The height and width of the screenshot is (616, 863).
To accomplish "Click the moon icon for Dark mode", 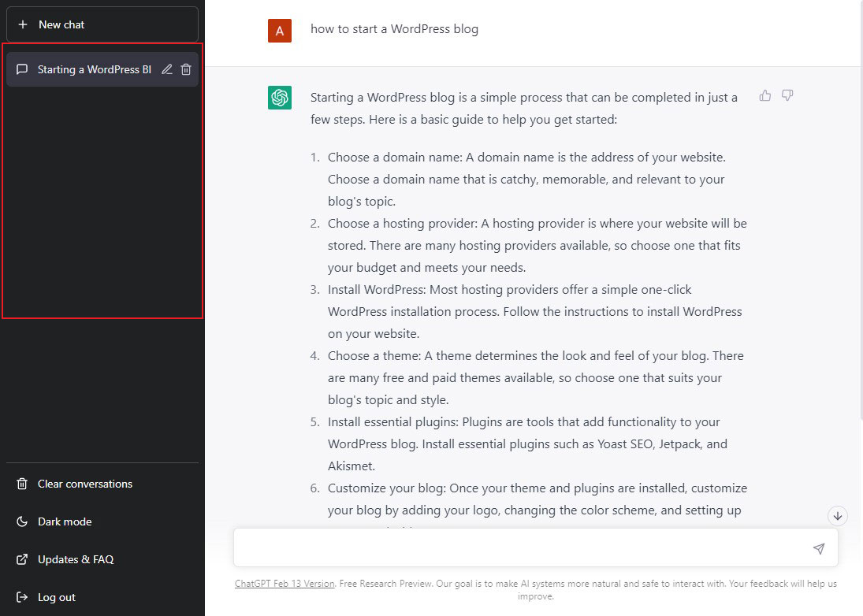I will click(22, 521).
